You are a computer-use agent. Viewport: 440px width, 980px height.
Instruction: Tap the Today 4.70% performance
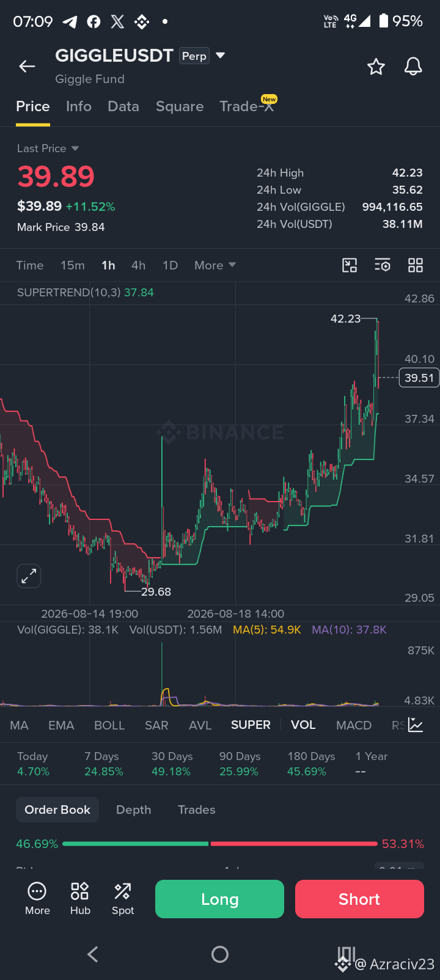coord(33,764)
